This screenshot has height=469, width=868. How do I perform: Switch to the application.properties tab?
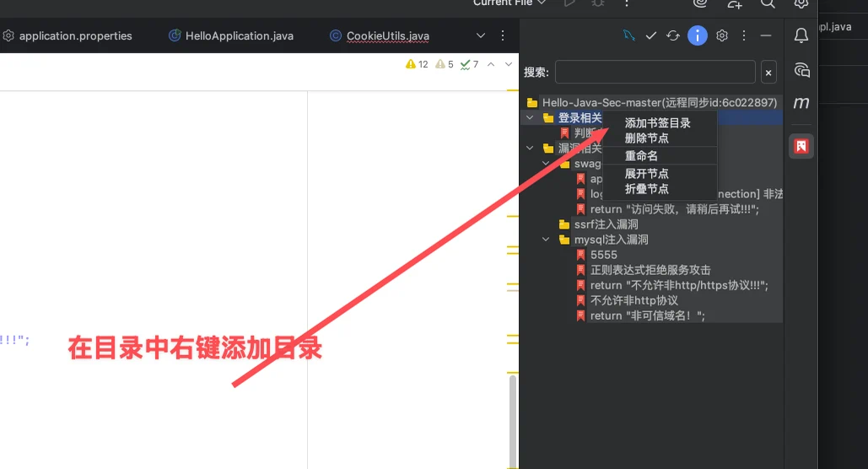coord(67,36)
